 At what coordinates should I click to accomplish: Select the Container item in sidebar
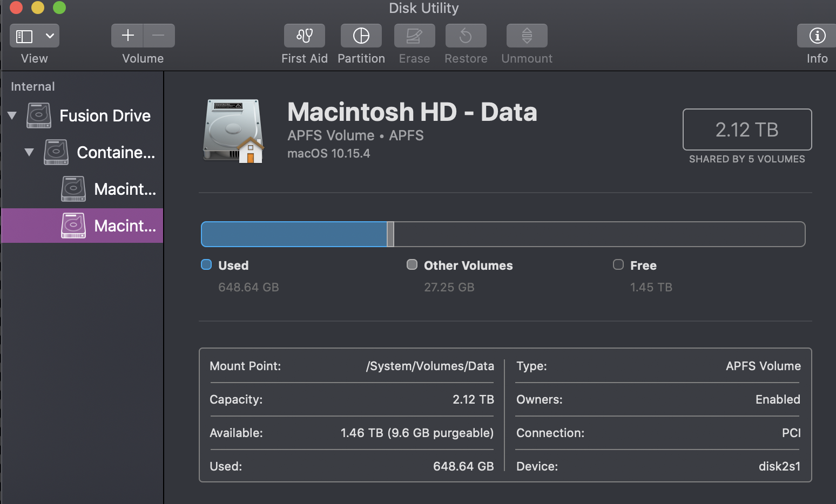pyautogui.click(x=115, y=152)
